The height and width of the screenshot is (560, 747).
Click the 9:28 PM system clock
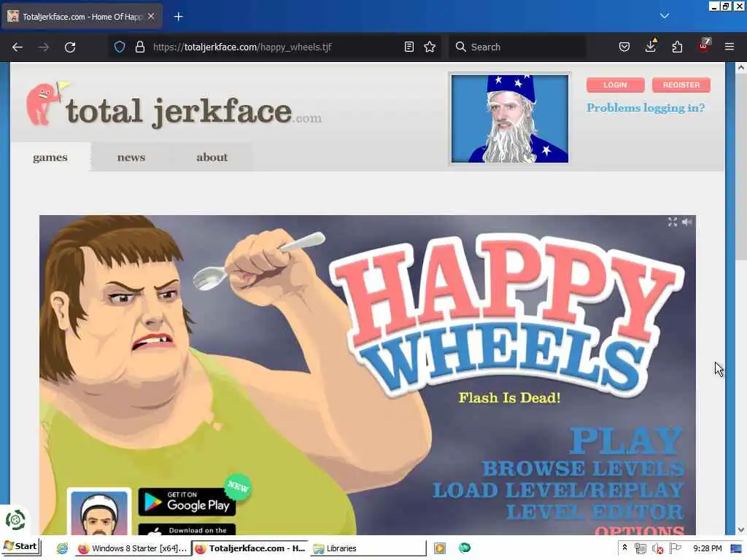707,548
